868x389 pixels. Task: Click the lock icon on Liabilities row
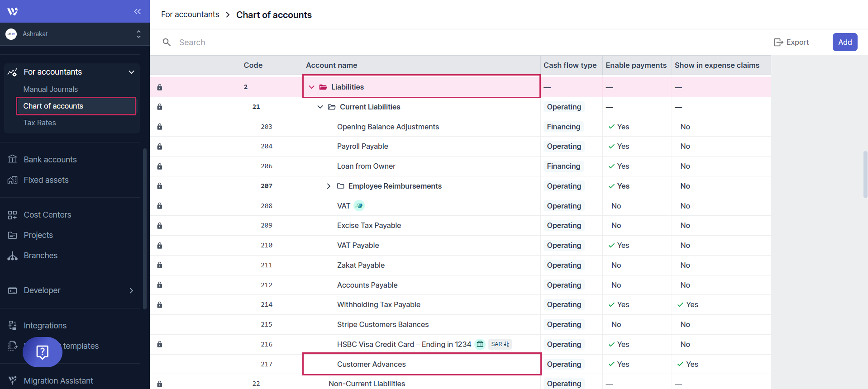pyautogui.click(x=159, y=87)
